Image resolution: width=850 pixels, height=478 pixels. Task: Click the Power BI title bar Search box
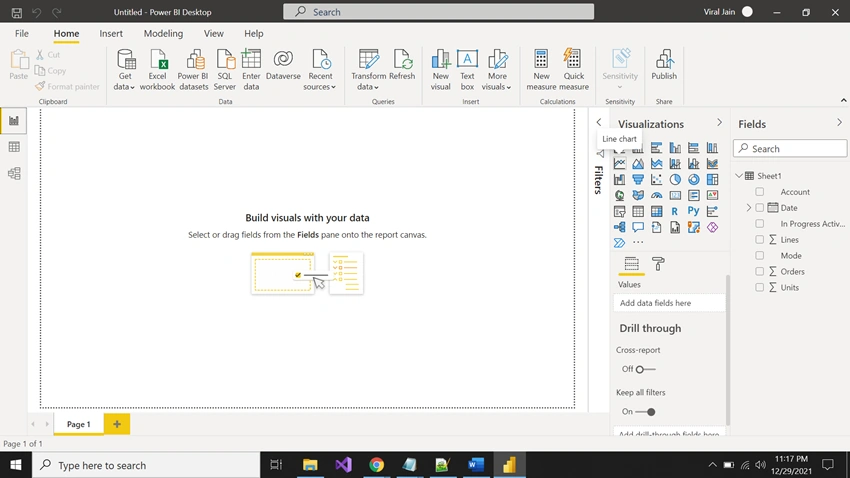pos(439,11)
